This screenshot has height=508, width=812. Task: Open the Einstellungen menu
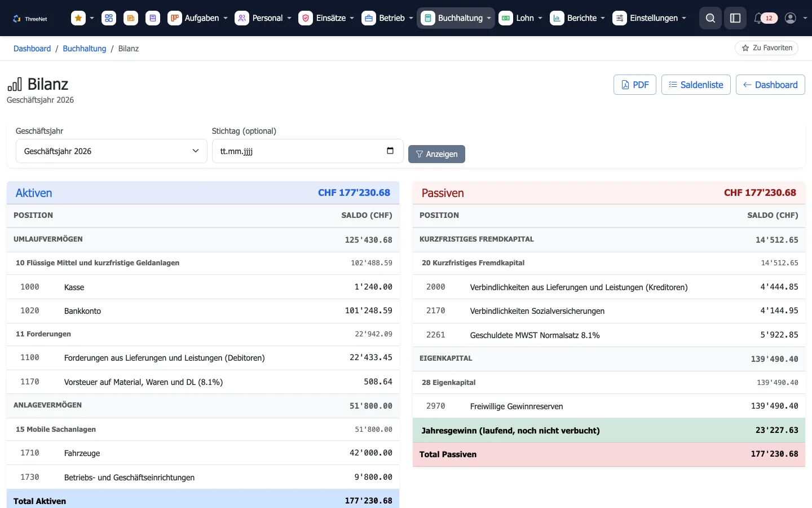pyautogui.click(x=650, y=18)
